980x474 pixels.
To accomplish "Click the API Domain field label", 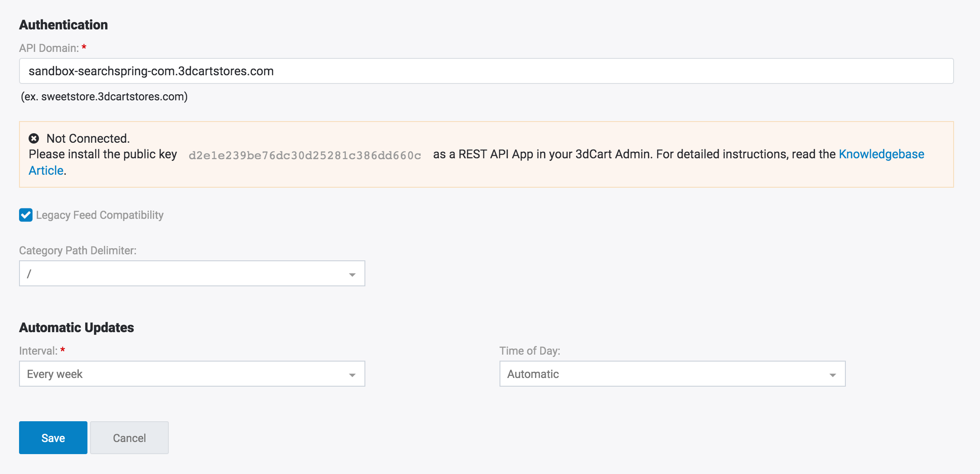I will tap(49, 48).
